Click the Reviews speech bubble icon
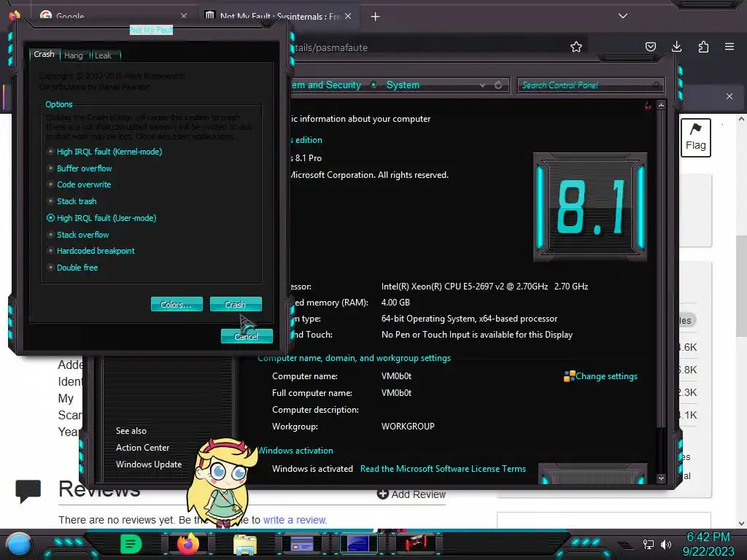 (28, 491)
